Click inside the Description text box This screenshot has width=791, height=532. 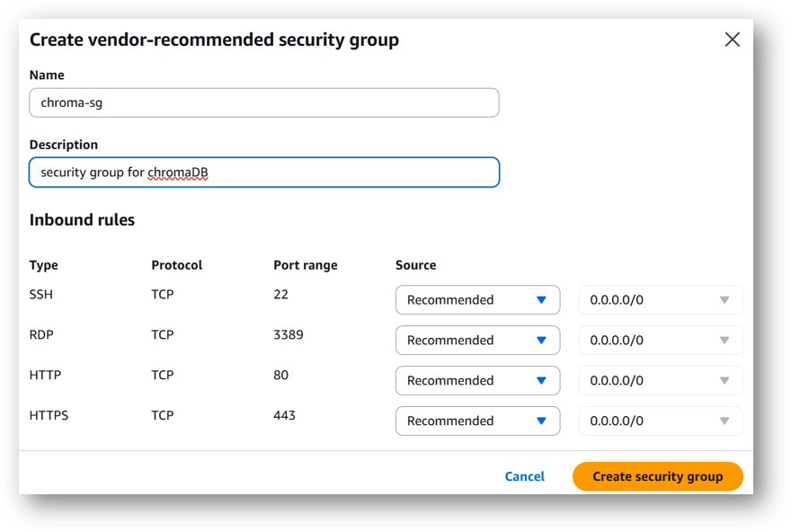coord(264,172)
